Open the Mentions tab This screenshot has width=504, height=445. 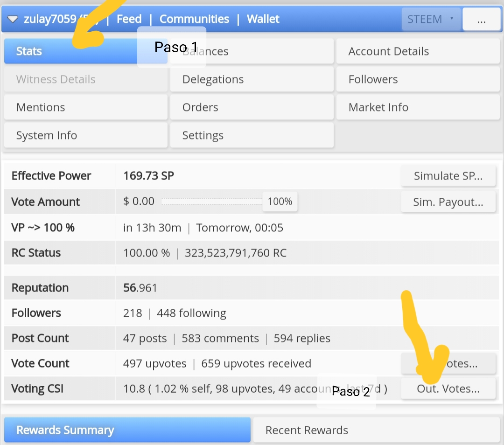point(86,107)
